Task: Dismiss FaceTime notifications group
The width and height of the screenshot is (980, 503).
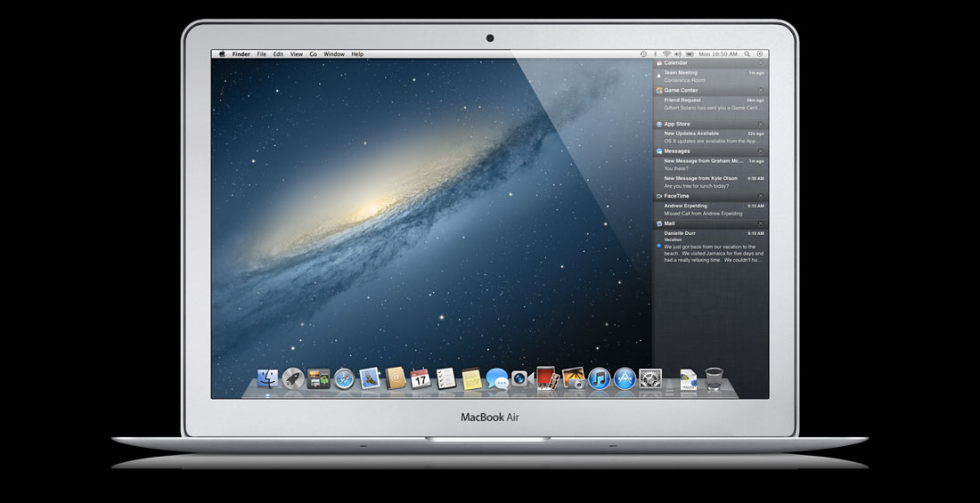Action: point(761,196)
